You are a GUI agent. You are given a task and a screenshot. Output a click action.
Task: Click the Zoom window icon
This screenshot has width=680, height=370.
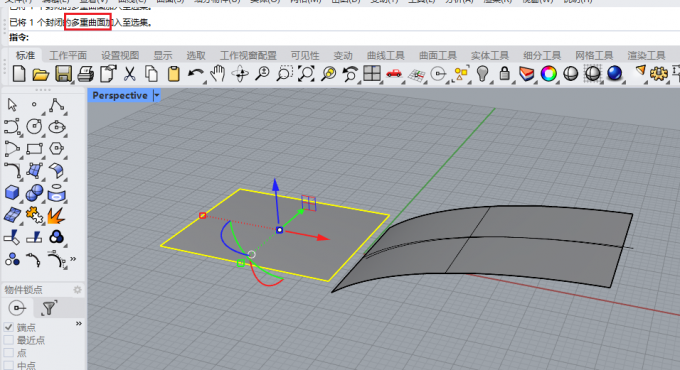click(x=284, y=74)
